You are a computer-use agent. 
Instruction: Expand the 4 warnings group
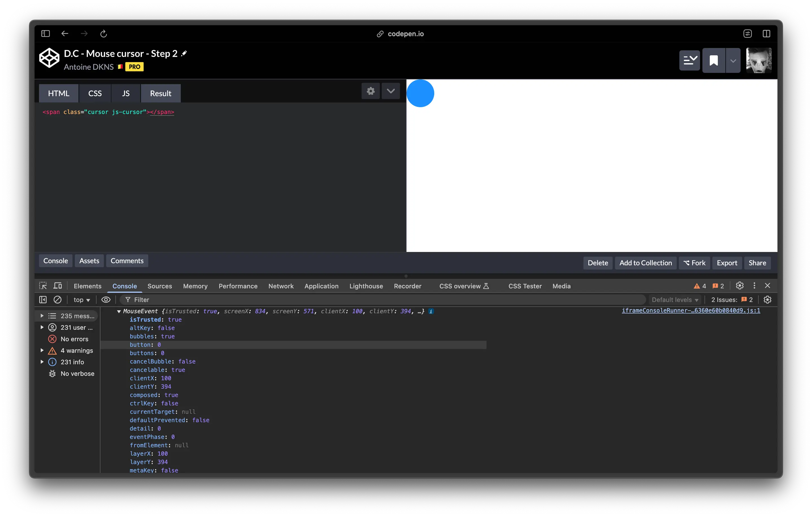42,350
